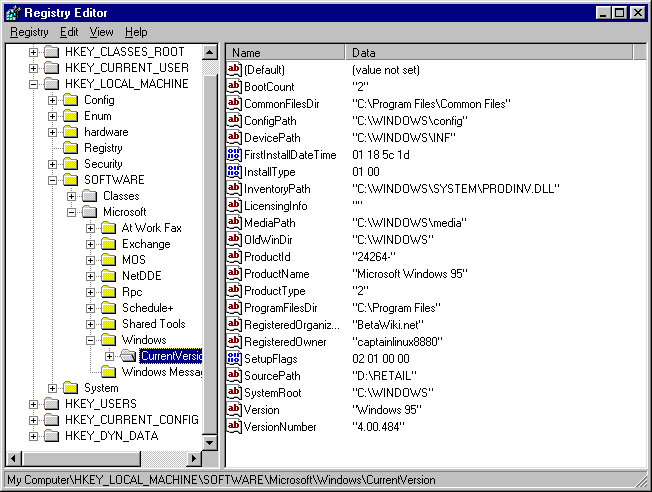Click the binary icon beside FirstInstallDateTime
Viewport: 652px width, 492px height.
234,155
